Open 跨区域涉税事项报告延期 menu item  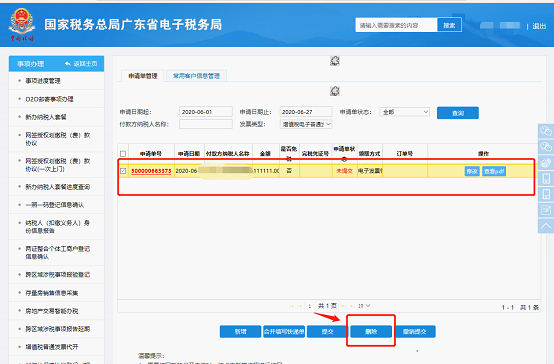pos(58,329)
